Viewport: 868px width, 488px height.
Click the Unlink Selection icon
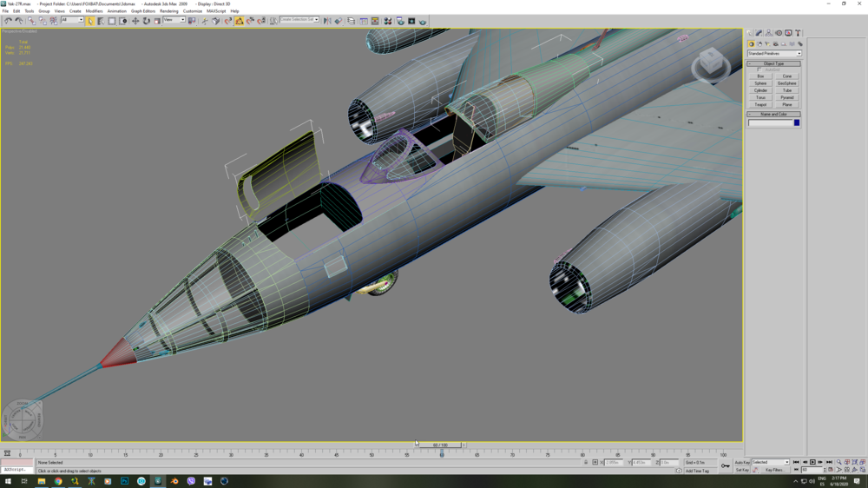pos(43,21)
